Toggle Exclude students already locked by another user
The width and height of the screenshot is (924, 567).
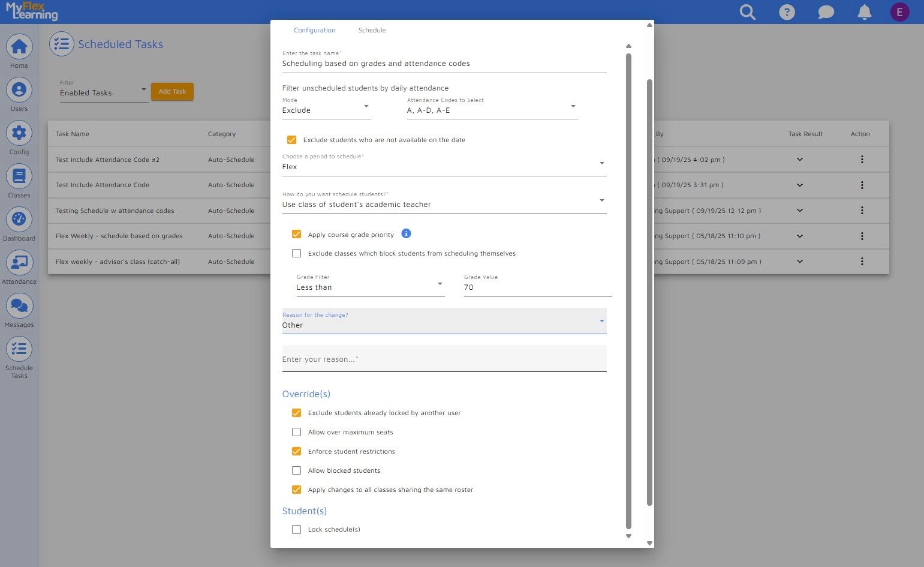coord(296,413)
